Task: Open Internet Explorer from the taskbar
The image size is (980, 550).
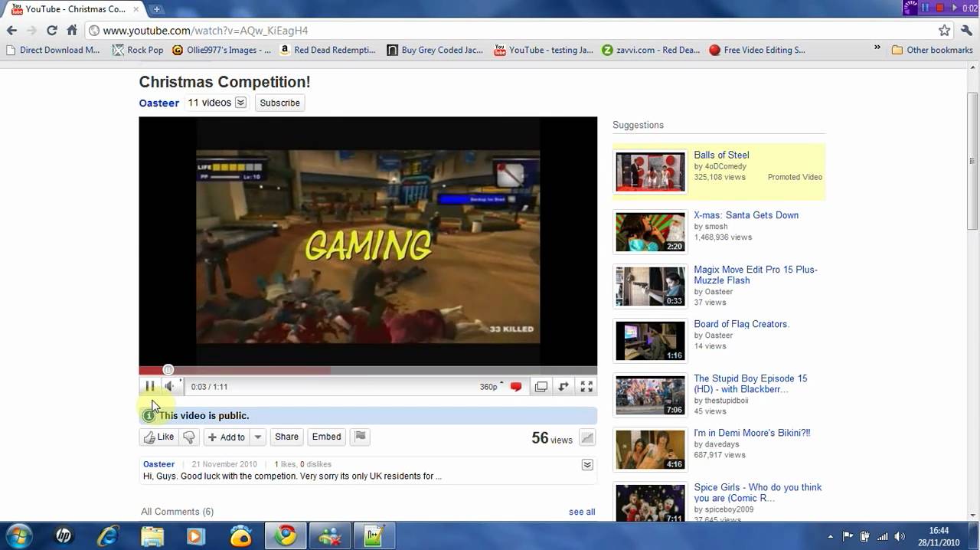Action: point(108,536)
